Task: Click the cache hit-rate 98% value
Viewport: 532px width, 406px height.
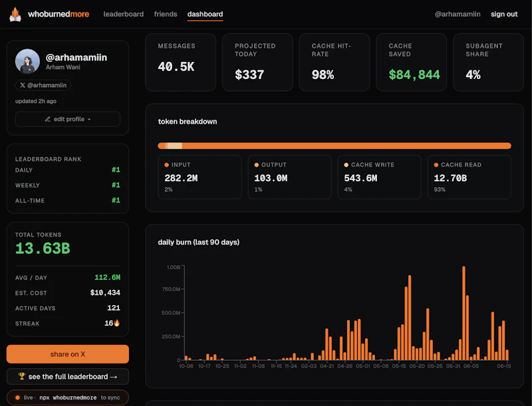Action: tap(323, 75)
